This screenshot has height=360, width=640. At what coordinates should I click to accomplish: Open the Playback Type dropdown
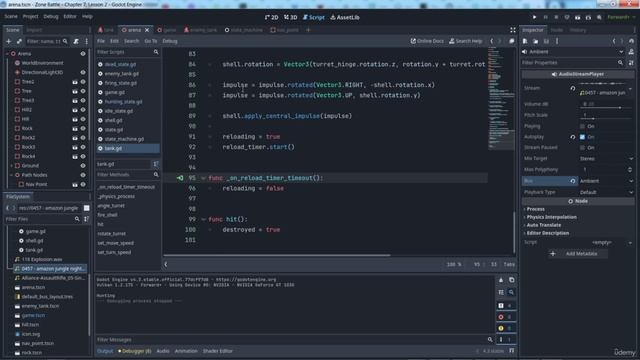tap(606, 192)
